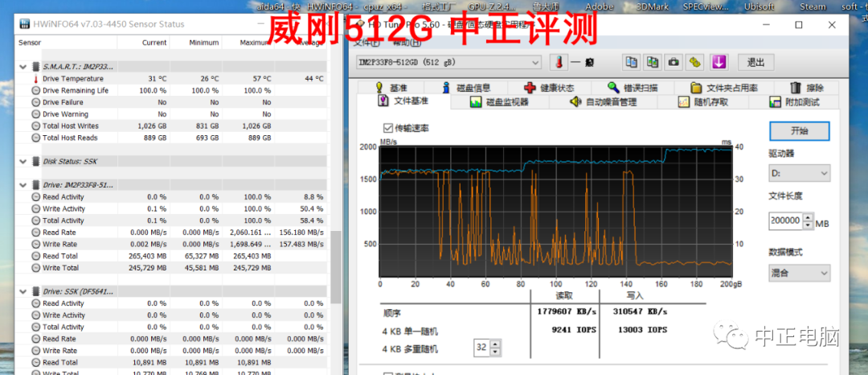Click the IM2P33F8 drive Write Total icon
This screenshot has width=868, height=375.
(x=36, y=268)
